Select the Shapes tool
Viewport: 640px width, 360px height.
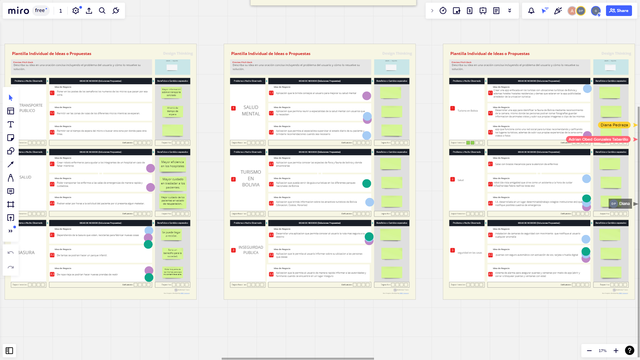(x=11, y=151)
